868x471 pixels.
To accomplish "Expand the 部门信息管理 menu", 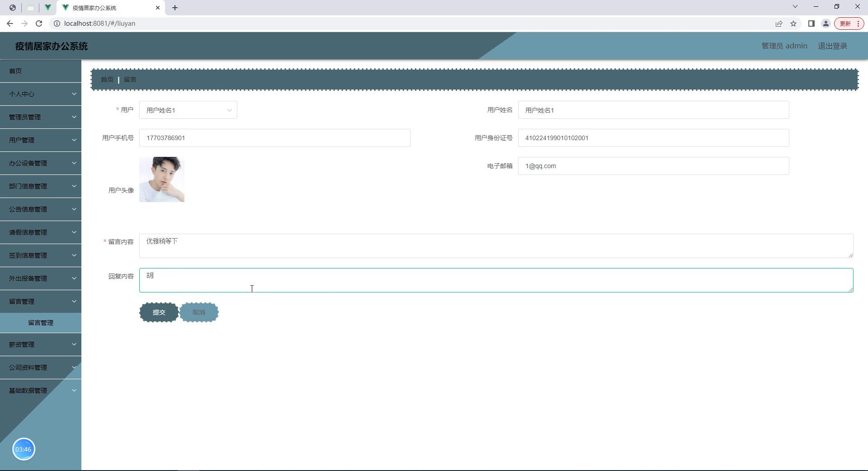I will point(41,186).
